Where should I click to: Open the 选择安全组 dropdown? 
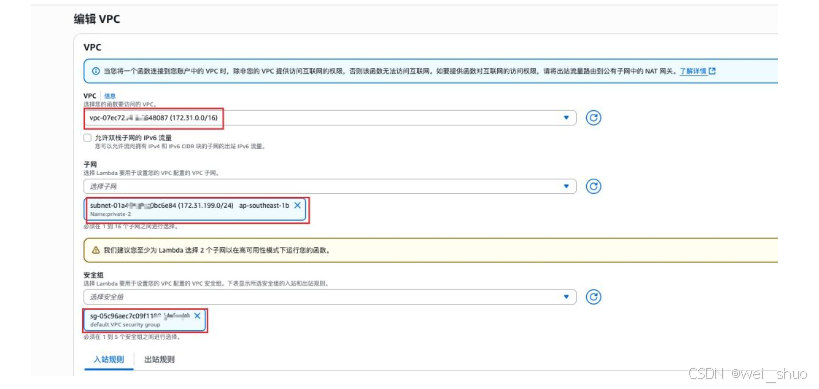pos(330,297)
